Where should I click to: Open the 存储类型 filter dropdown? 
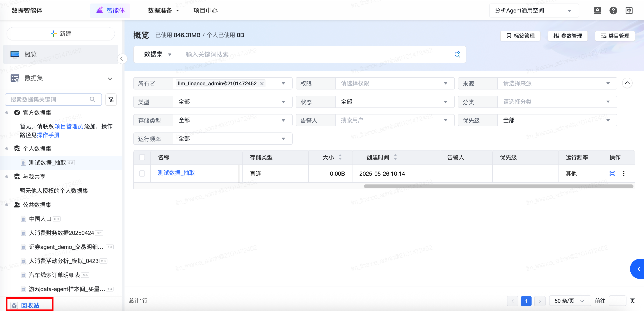pos(233,120)
